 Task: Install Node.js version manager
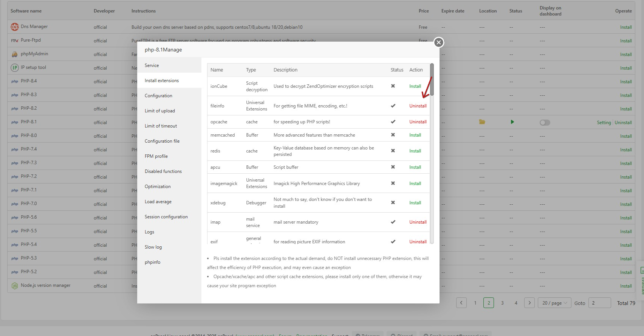click(625, 286)
